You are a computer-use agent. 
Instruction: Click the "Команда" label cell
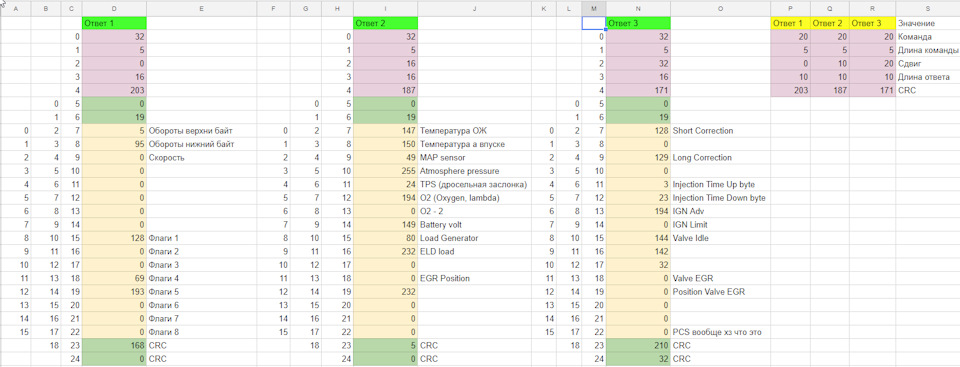927,37
